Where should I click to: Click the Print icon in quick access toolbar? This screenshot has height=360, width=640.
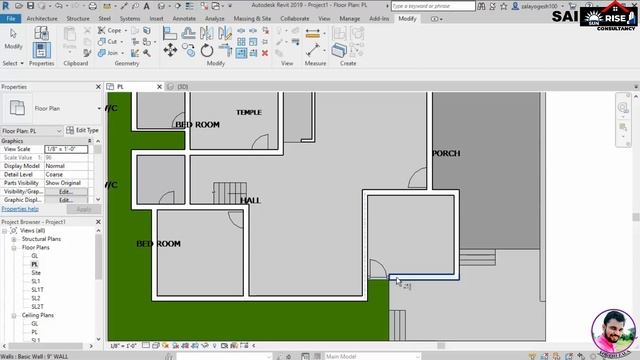[x=93, y=6]
